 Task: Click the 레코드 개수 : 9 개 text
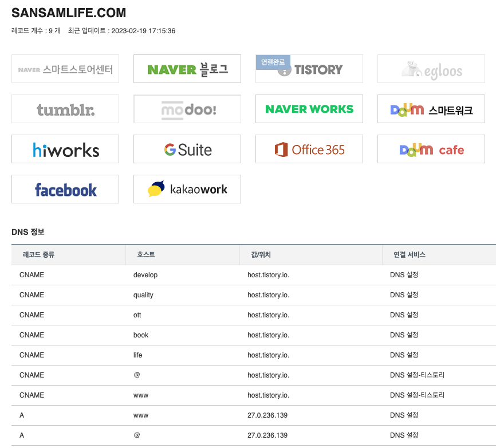(36, 31)
